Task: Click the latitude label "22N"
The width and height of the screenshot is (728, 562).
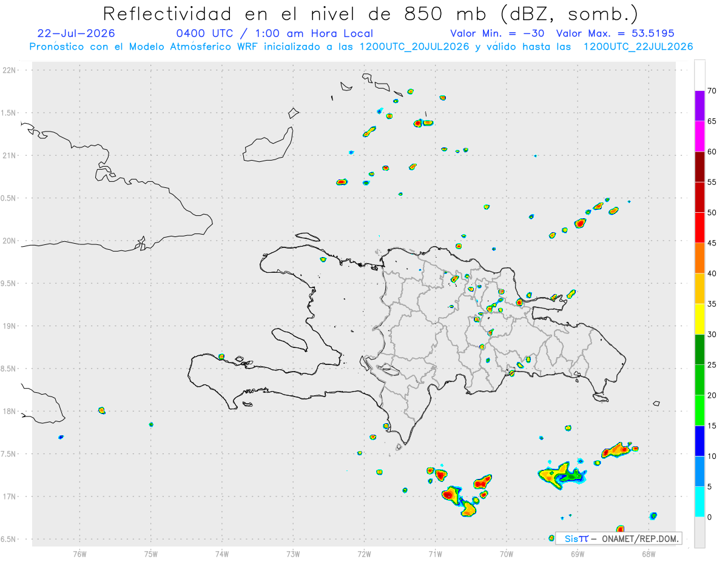Action: [x=10, y=70]
